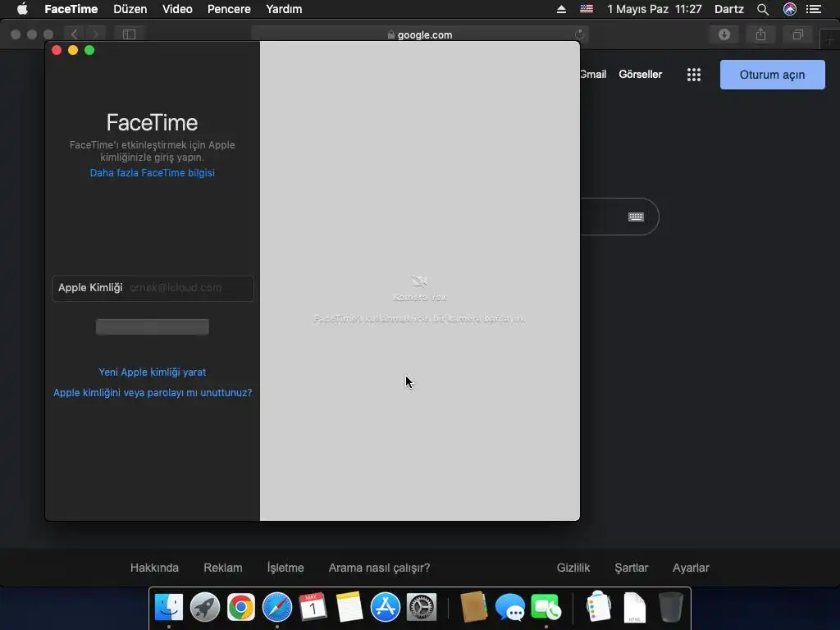Viewport: 840px width, 630px height.
Task: Open App Store from the Dock
Action: pos(386,608)
